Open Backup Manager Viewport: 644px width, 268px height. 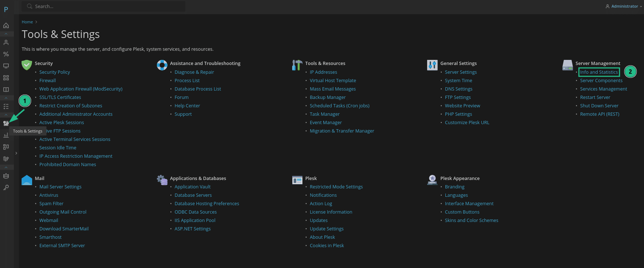pos(328,97)
